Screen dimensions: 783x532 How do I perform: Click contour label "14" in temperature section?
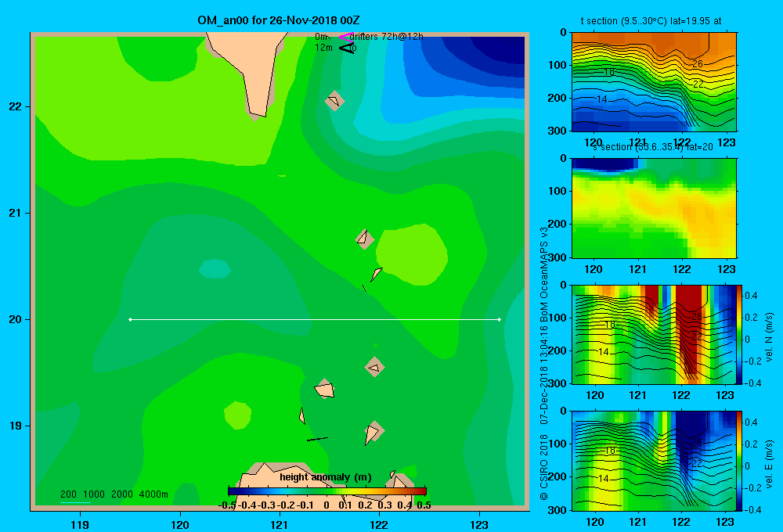[x=601, y=99]
